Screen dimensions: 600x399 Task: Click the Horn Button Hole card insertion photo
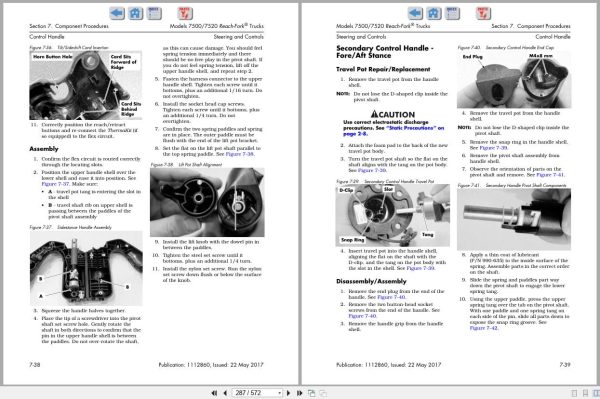click(x=86, y=85)
